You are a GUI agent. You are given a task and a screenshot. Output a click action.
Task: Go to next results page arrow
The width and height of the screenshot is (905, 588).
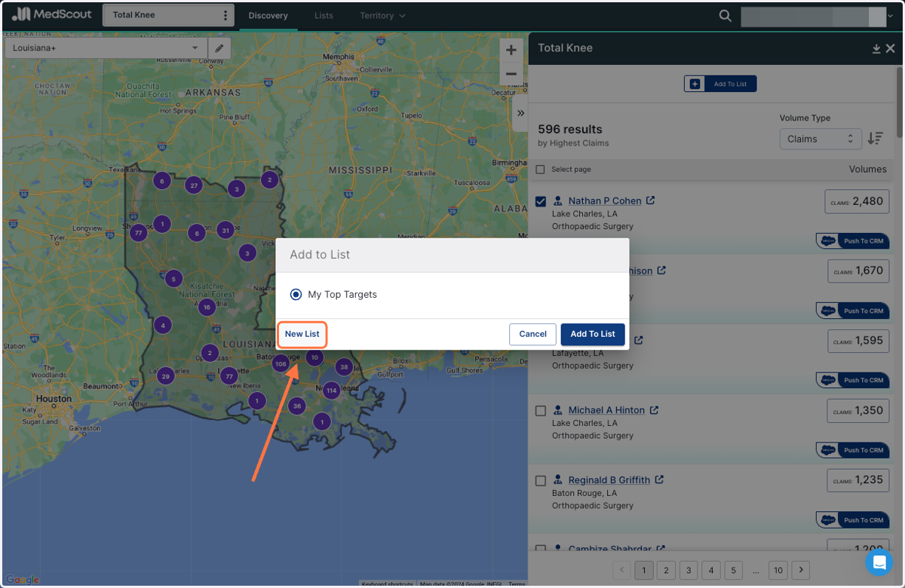point(801,571)
